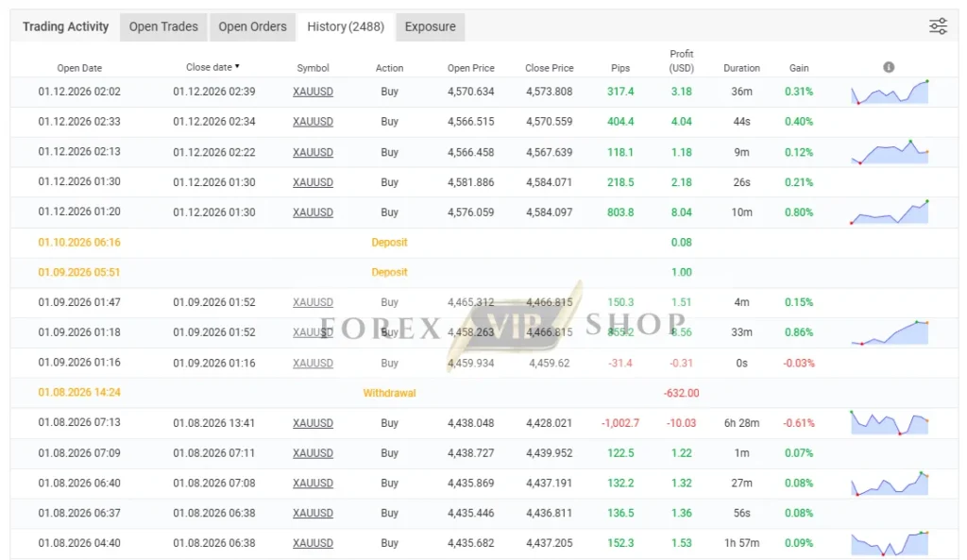This screenshot has width=967, height=560.
Task: Open XAUUSD link for trade opened 01.08.2026 04:40
Action: point(313,543)
